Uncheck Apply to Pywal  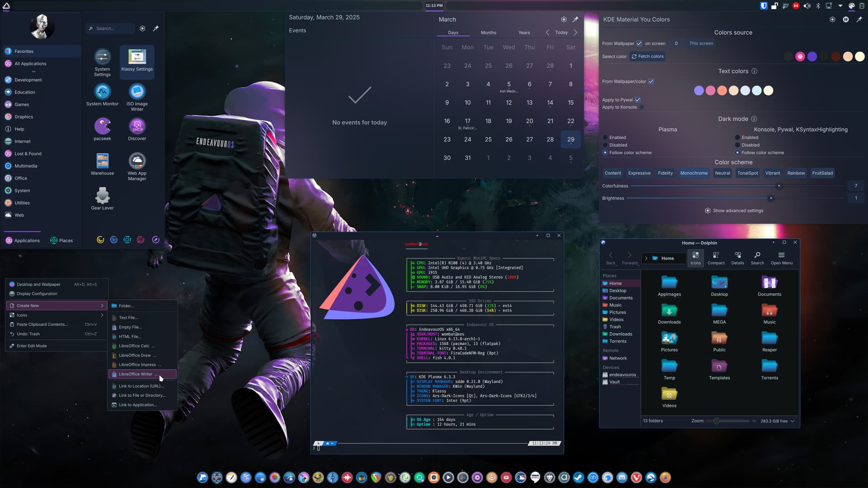pyautogui.click(x=637, y=100)
